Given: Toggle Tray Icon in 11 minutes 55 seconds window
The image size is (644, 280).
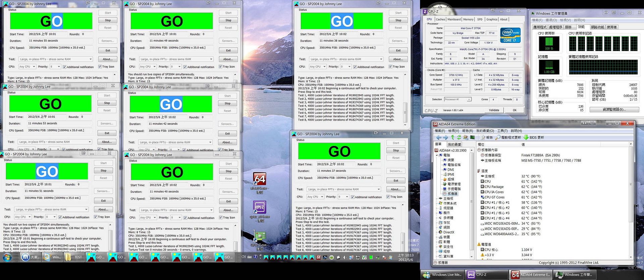Looking at the screenshot, I should [106, 67].
